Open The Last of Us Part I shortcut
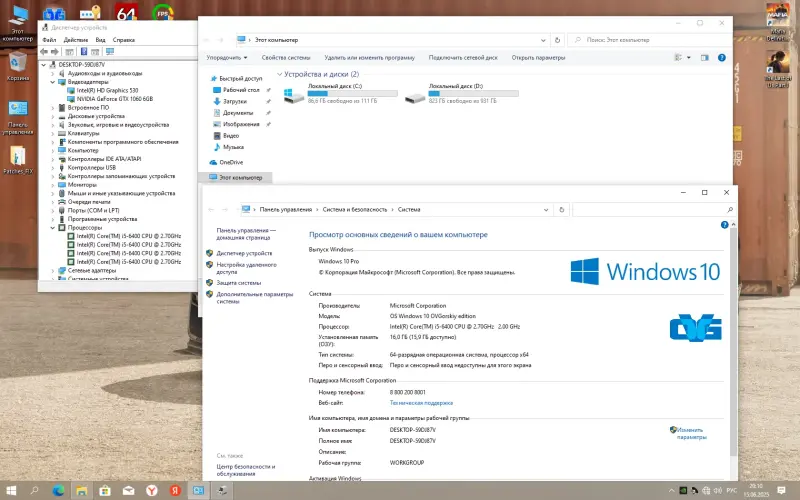Screen dimensions: 800x500 [778, 69]
